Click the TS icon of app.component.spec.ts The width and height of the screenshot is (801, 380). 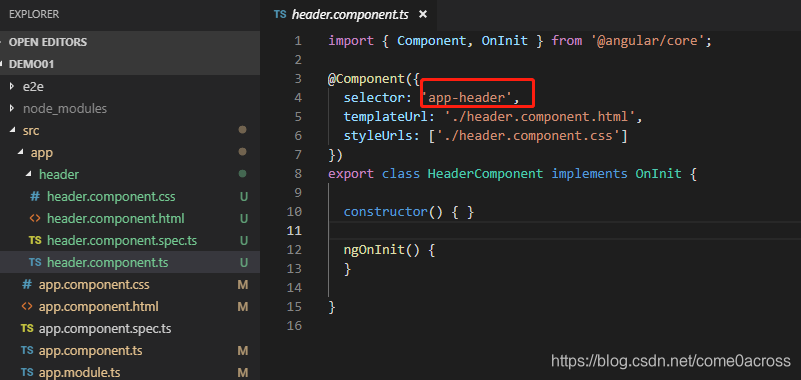point(27,328)
